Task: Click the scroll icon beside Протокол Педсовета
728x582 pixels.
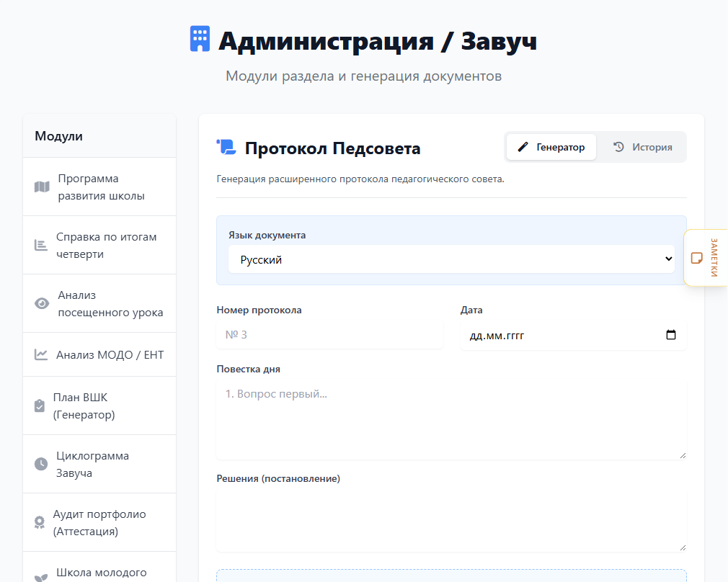Action: [x=226, y=147]
